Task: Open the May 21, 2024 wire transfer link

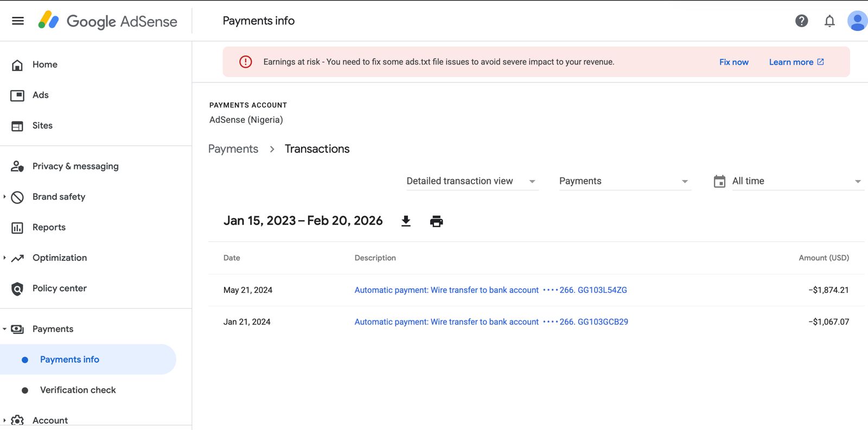Action: click(490, 290)
